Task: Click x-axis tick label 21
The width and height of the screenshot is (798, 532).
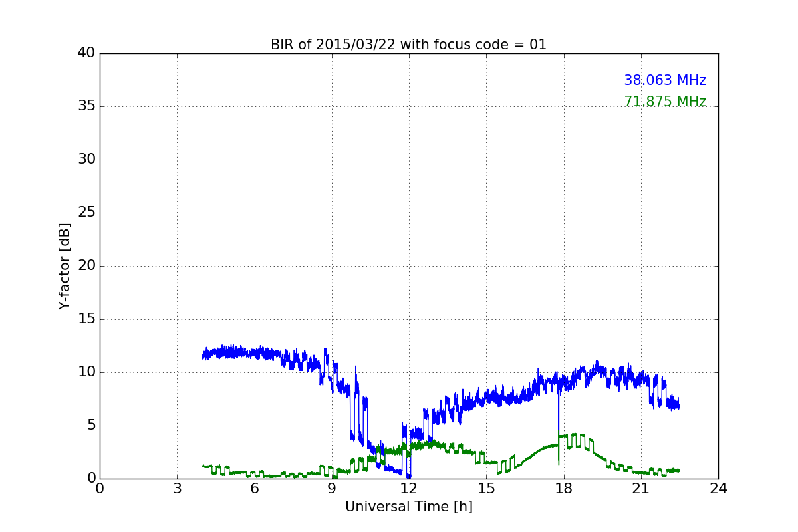Action: click(x=640, y=489)
